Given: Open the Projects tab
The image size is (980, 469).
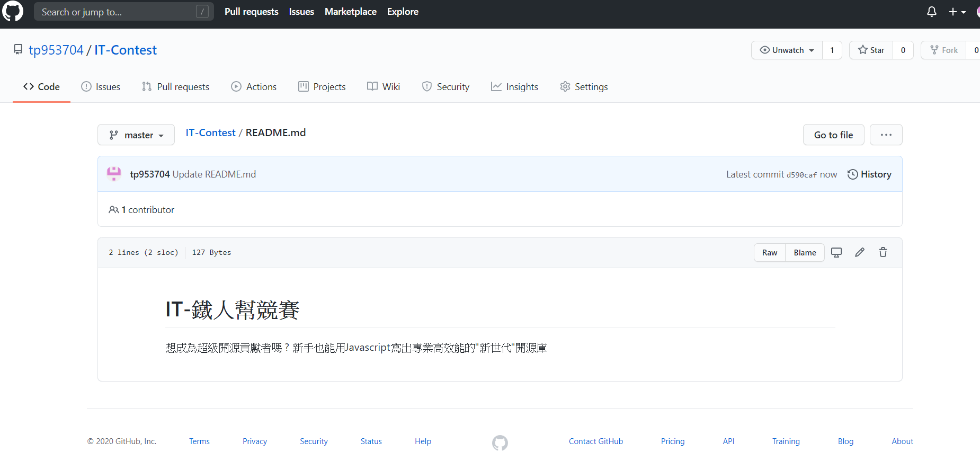Looking at the screenshot, I should coord(322,86).
